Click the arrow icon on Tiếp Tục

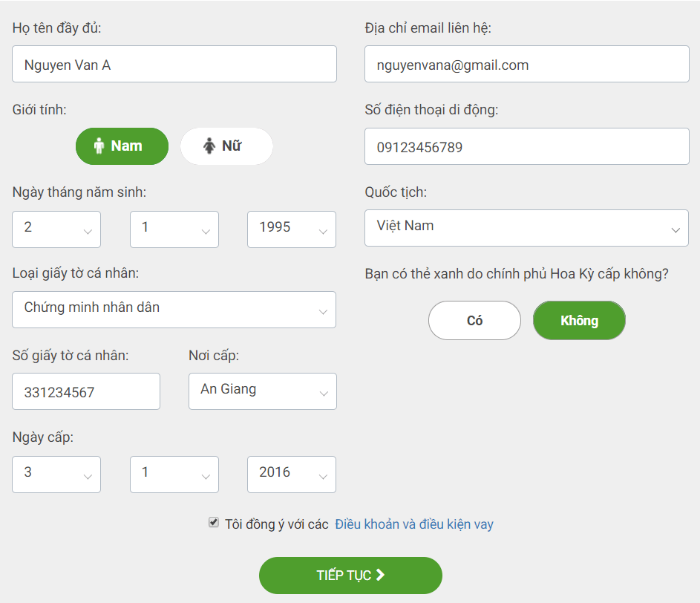380,576
